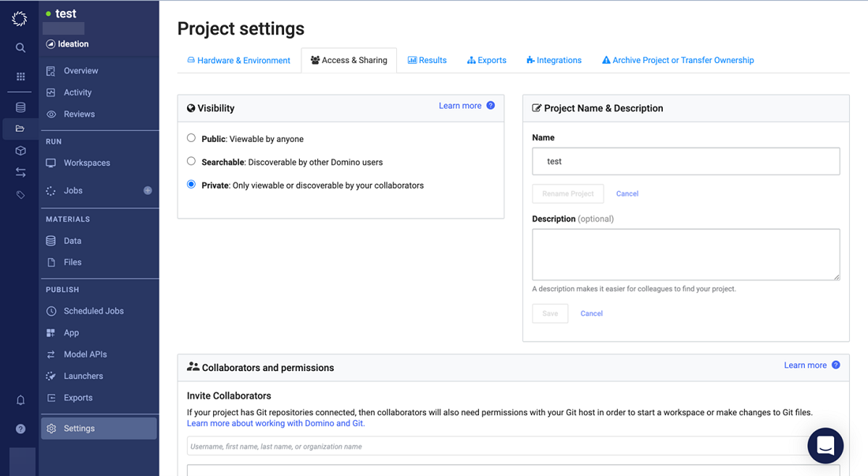Click Visibility help question mark icon
The height and width of the screenshot is (476, 868).
(491, 106)
